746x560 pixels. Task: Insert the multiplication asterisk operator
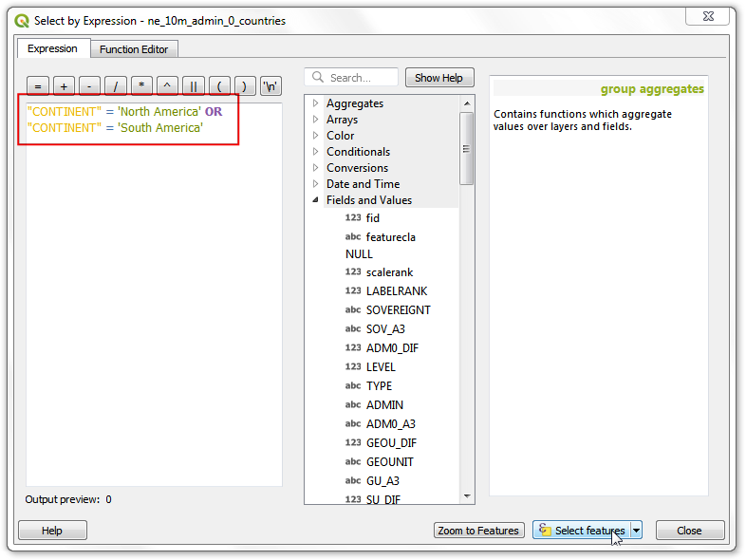coord(141,86)
